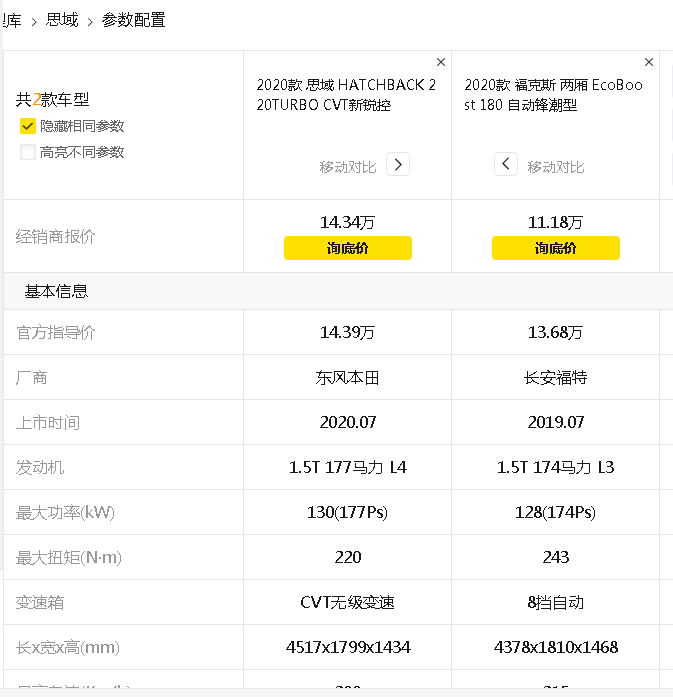Screen dimensions: 673x697
Task: Click 厂商 row label
Action: coord(32,377)
